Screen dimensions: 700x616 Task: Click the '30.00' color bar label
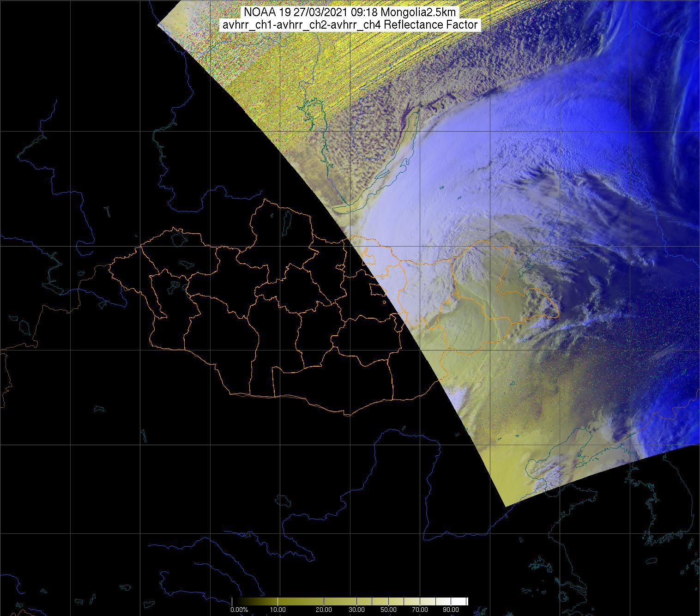pyautogui.click(x=356, y=610)
